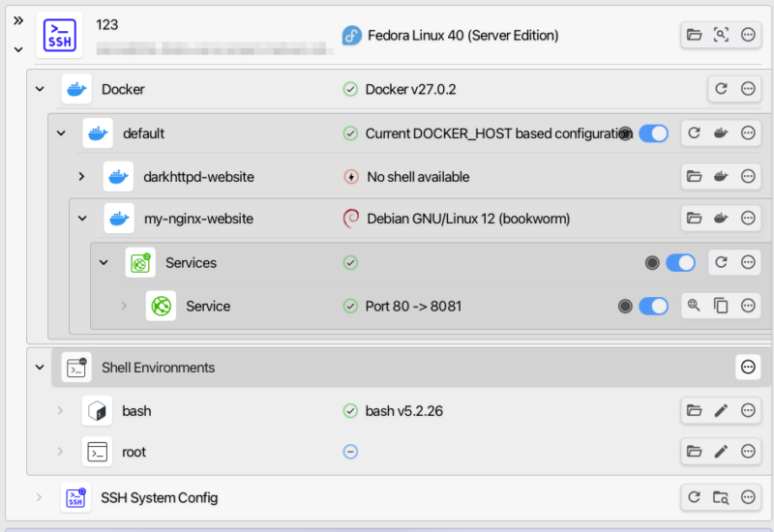Open more options for the root row
The image size is (774, 532).
coord(748,451)
